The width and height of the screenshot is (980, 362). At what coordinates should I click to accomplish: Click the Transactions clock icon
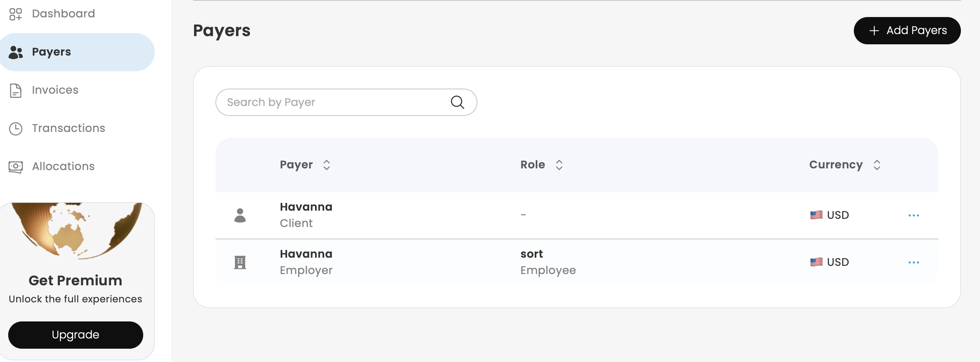point(16,129)
